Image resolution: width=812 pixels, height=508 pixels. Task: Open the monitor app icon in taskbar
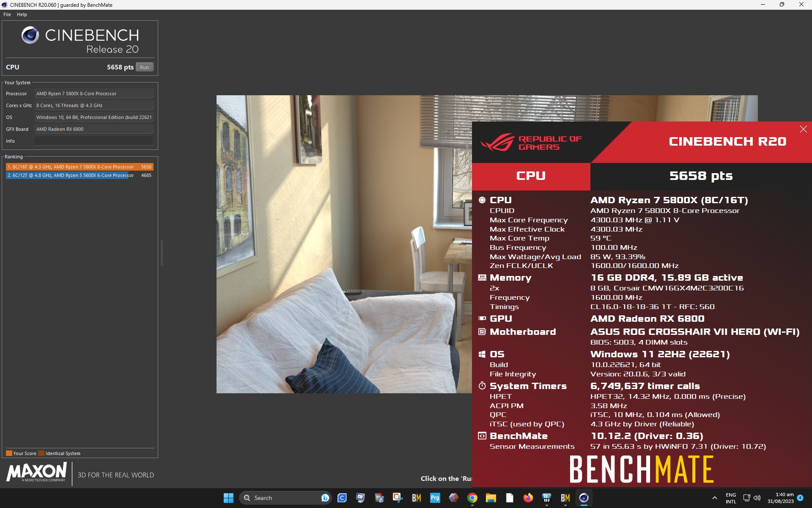(360, 498)
